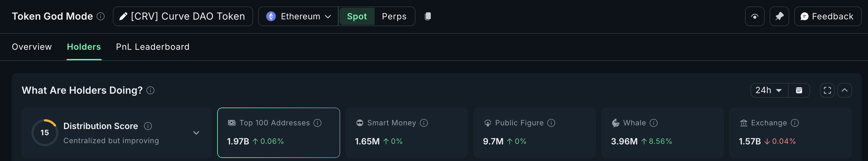Click info icon next to Smart Money
The height and width of the screenshot is (161, 868).
click(424, 123)
